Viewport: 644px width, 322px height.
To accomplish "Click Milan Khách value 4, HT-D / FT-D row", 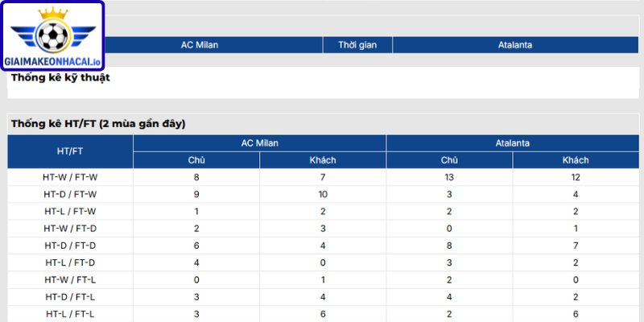I will point(323,246).
